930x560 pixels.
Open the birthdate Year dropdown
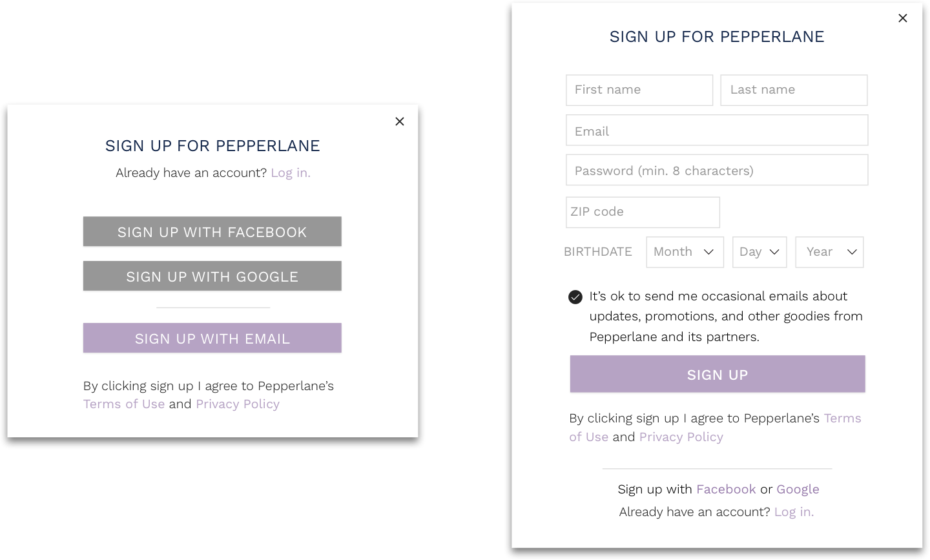coord(829,252)
